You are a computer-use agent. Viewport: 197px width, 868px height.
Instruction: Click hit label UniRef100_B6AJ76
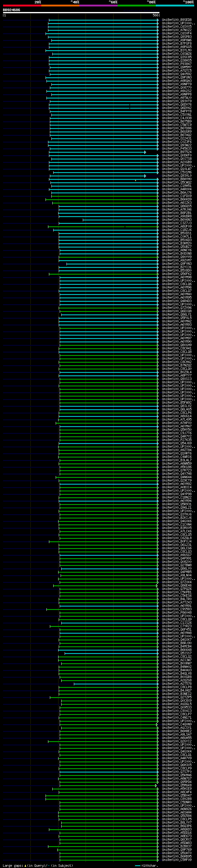click(177, 193)
